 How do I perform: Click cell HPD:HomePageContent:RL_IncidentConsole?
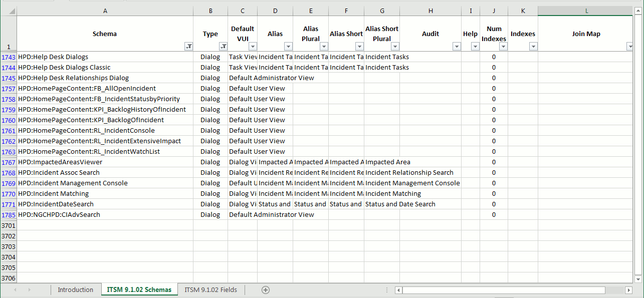point(105,131)
